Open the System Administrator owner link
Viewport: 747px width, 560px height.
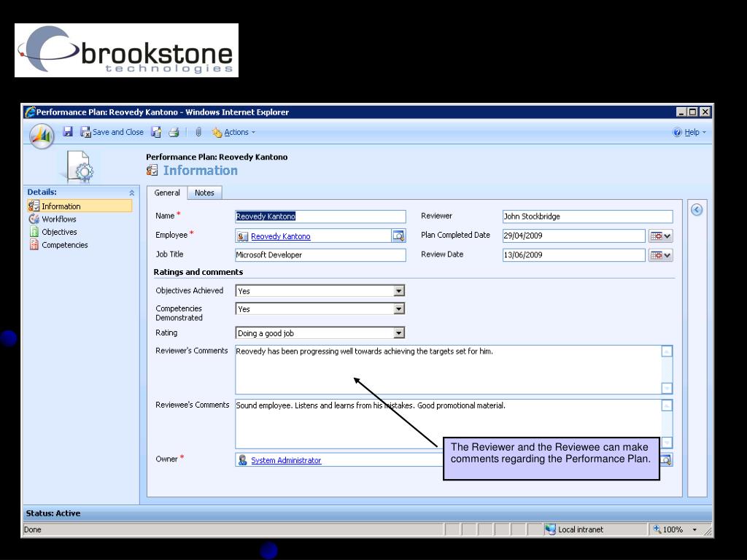286,460
